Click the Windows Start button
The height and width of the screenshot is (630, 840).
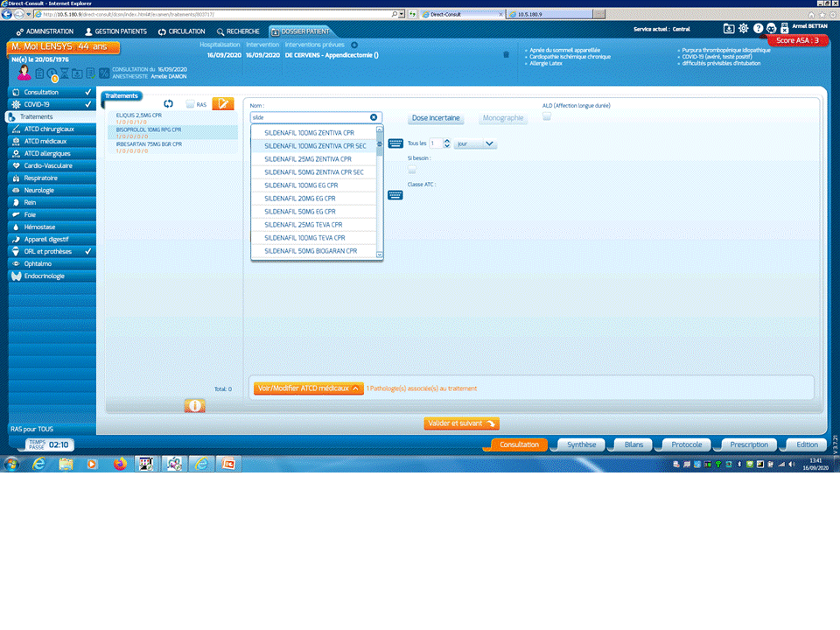pos(11,464)
